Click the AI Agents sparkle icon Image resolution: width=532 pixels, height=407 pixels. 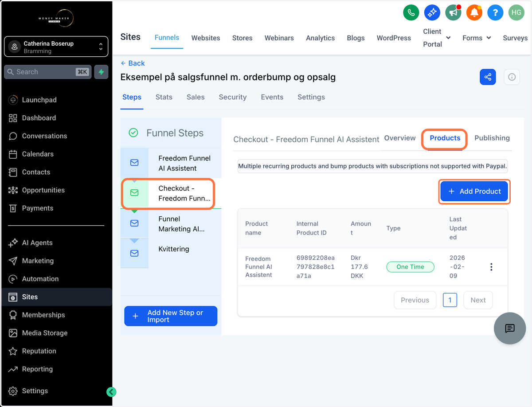coord(13,243)
